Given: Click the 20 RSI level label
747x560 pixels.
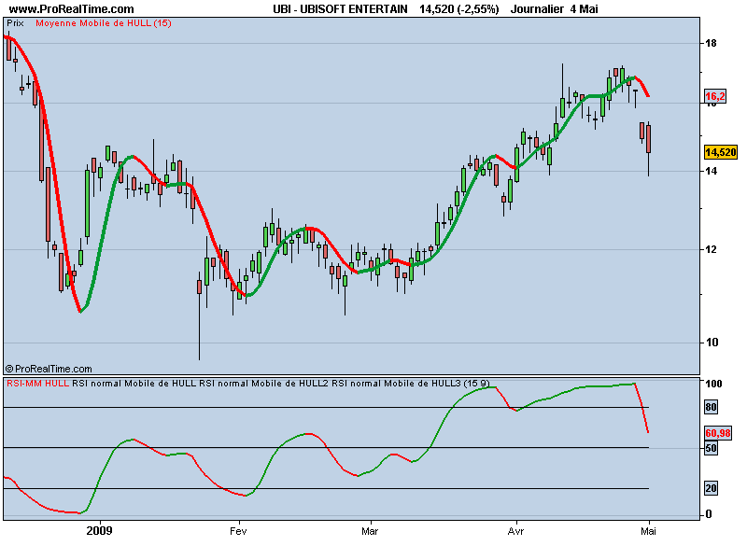Looking at the screenshot, I should coord(711,488).
